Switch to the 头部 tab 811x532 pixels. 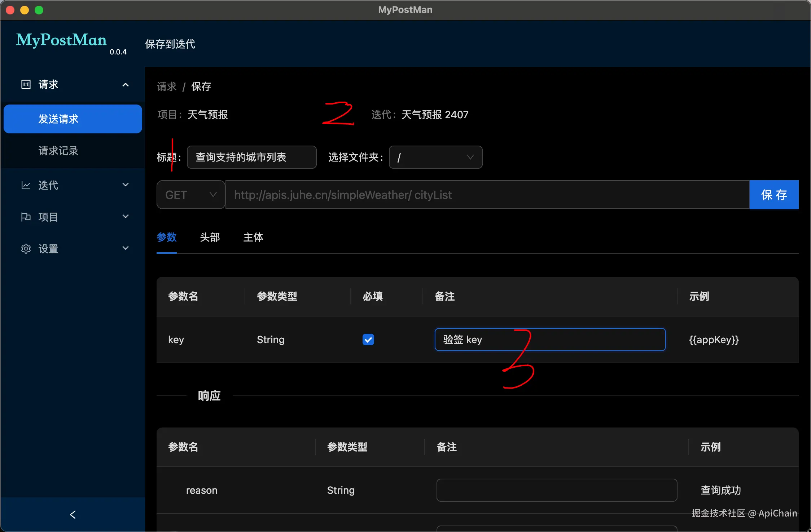click(x=210, y=237)
